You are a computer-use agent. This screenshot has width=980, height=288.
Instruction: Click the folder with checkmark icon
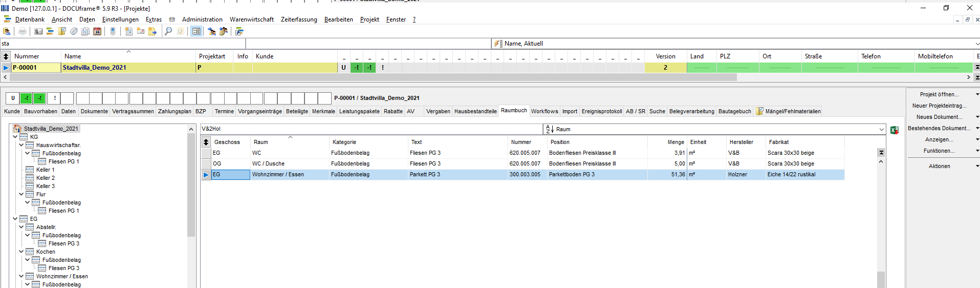click(62, 31)
